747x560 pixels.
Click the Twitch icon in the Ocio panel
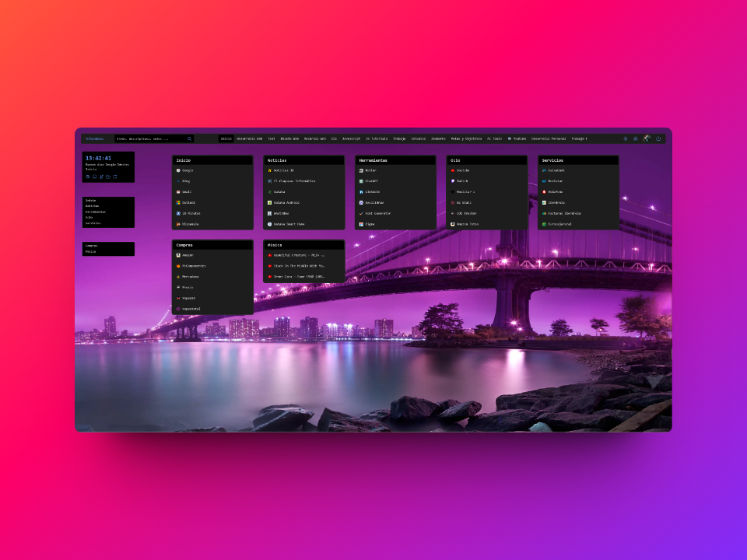pos(453,181)
